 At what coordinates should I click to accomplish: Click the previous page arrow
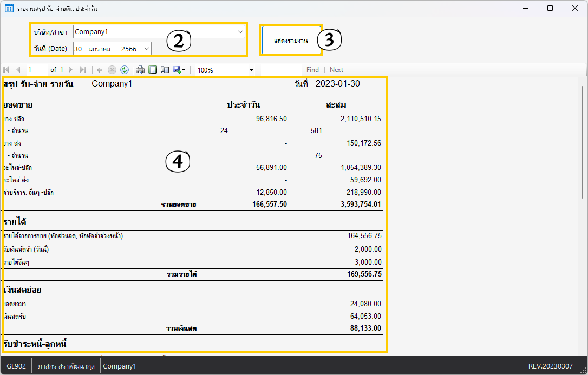[18, 70]
